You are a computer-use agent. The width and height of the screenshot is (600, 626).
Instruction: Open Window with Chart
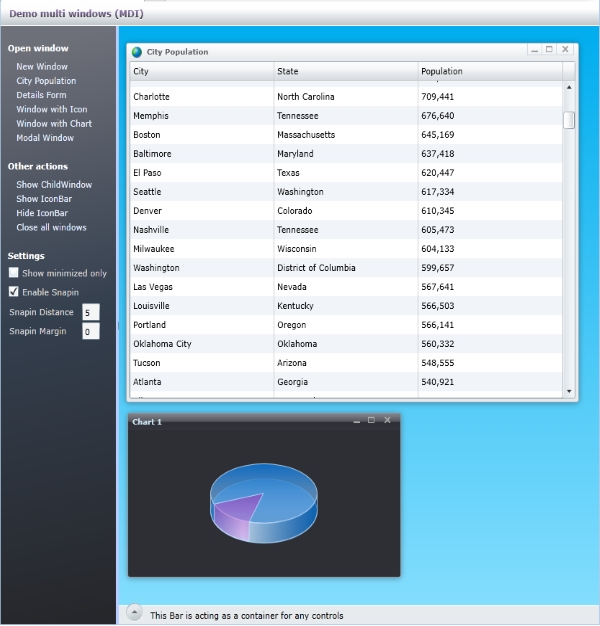click(54, 124)
